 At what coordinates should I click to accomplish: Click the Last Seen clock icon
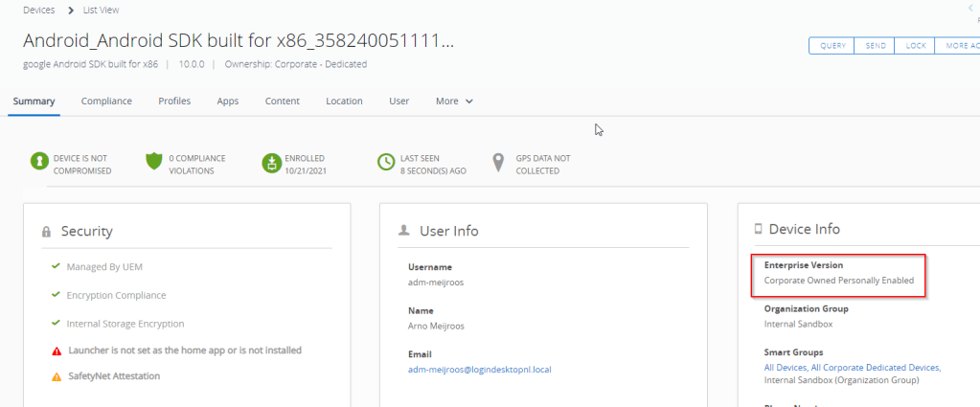(386, 164)
